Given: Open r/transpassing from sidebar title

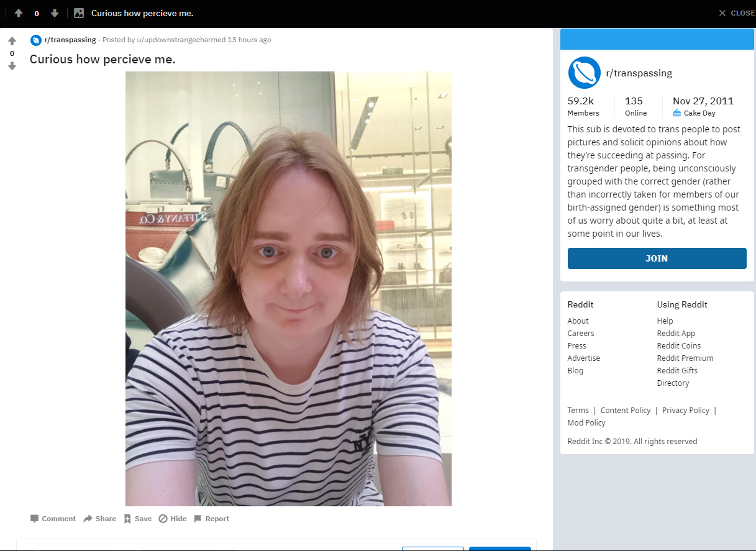Looking at the screenshot, I should click(x=639, y=73).
